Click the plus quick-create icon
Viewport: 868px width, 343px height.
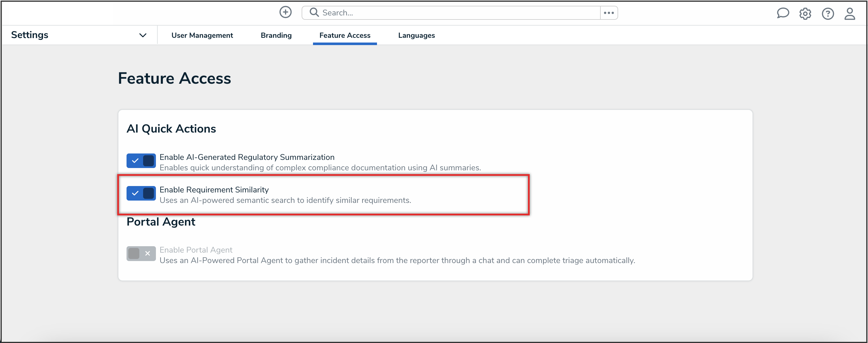coord(285,12)
